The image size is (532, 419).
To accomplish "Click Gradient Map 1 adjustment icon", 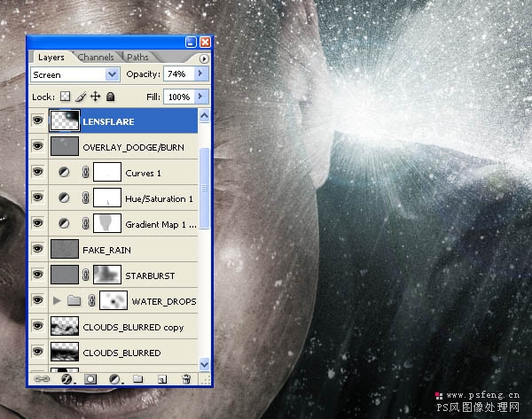I will click(64, 223).
